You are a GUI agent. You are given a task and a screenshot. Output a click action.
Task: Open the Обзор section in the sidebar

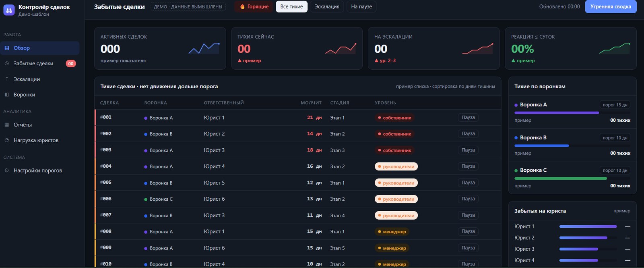[x=40, y=48]
